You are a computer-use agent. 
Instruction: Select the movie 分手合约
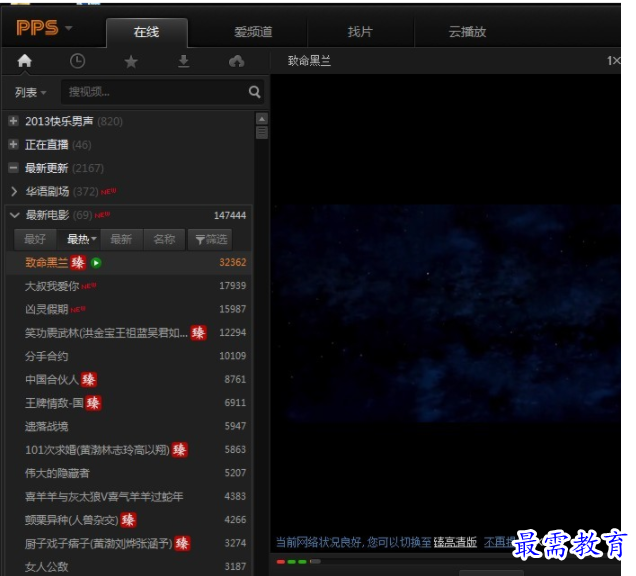47,357
